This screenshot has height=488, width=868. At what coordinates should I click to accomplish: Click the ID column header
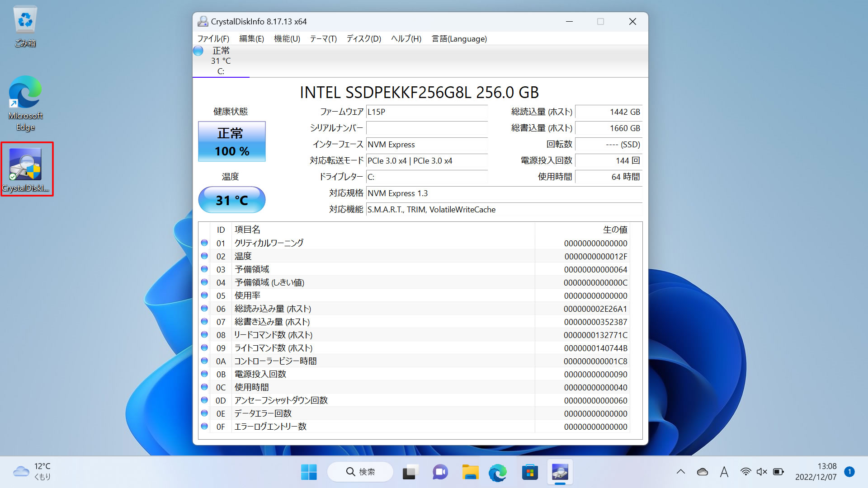[221, 230]
